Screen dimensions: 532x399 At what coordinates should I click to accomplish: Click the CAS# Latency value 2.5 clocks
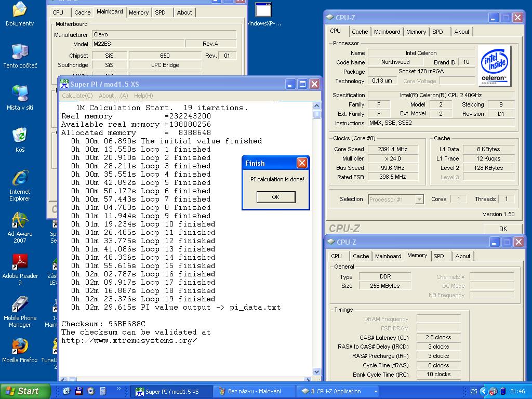tap(438, 337)
